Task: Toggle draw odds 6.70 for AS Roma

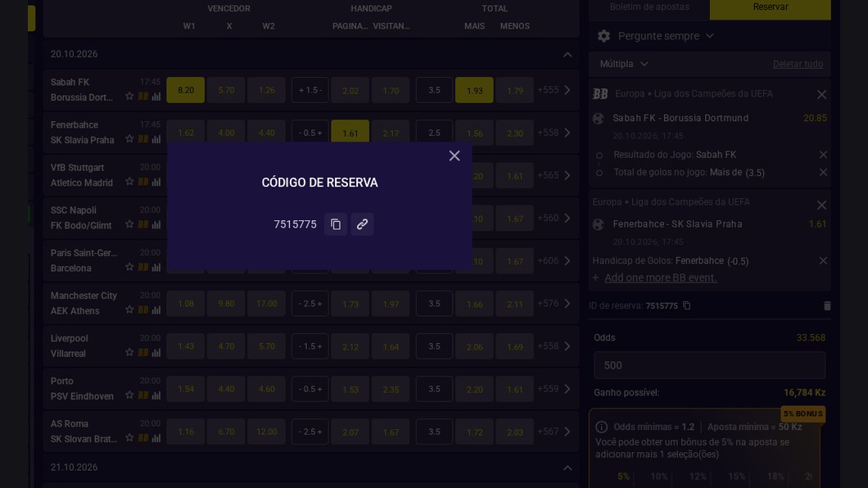Action: [x=226, y=432]
